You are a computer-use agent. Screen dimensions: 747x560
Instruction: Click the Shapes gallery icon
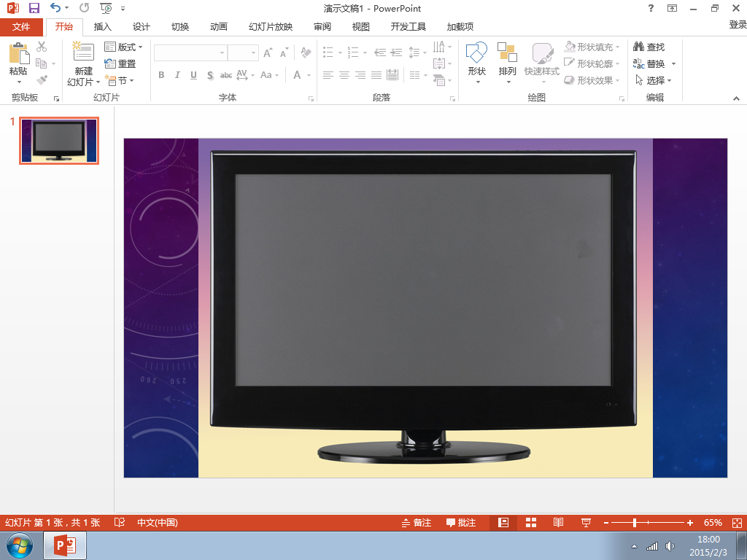(x=476, y=52)
